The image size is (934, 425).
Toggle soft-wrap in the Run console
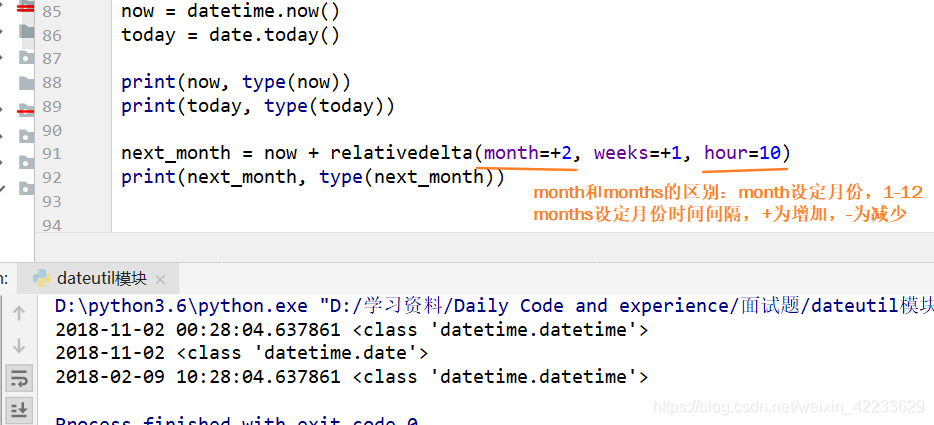click(19, 378)
